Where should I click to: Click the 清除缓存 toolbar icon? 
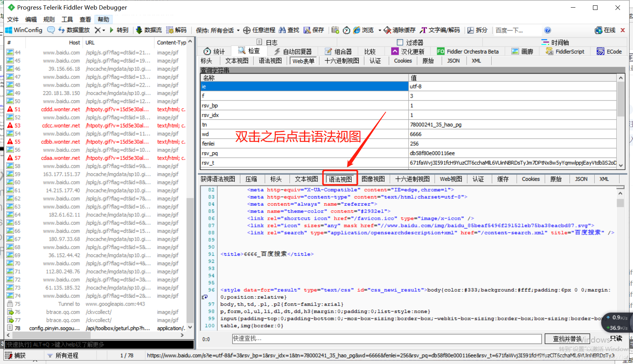[x=387, y=30]
